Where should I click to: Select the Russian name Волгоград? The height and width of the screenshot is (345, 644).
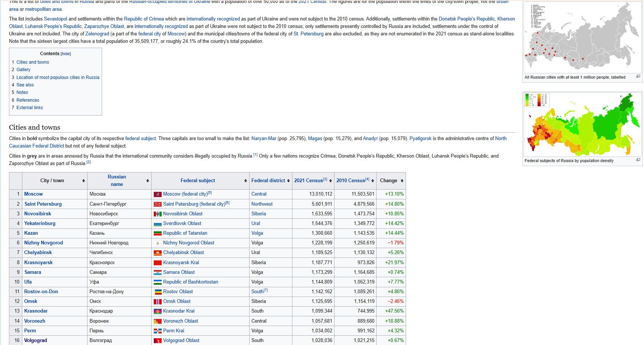tap(101, 341)
